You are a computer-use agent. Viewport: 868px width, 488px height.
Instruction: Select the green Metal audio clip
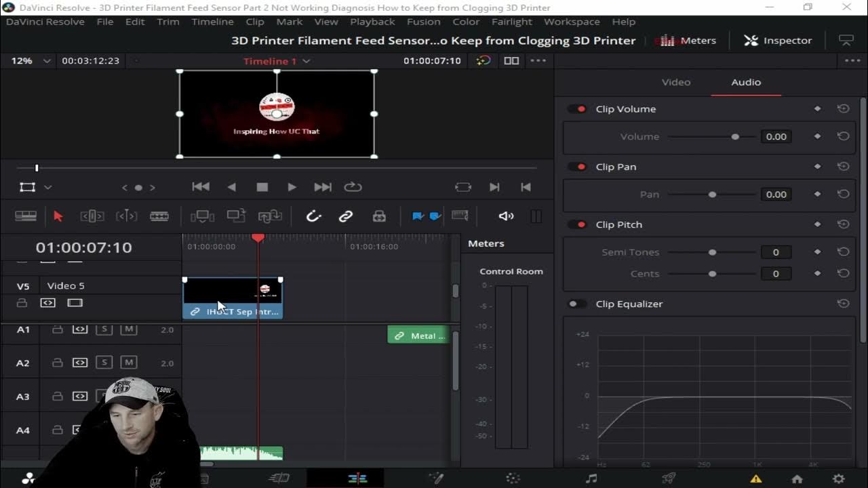418,335
